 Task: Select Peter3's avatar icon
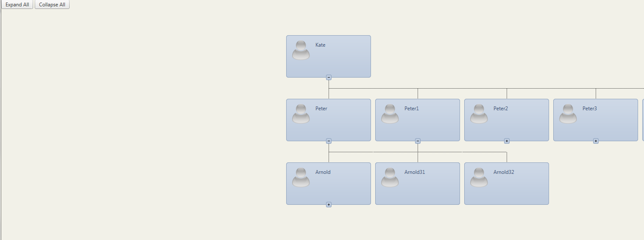click(x=568, y=114)
